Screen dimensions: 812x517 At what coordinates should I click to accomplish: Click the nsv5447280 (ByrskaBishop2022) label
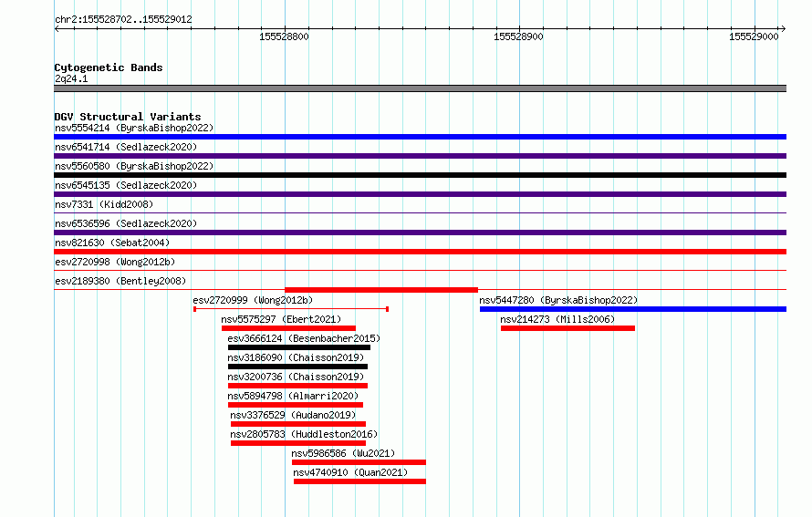tap(558, 300)
